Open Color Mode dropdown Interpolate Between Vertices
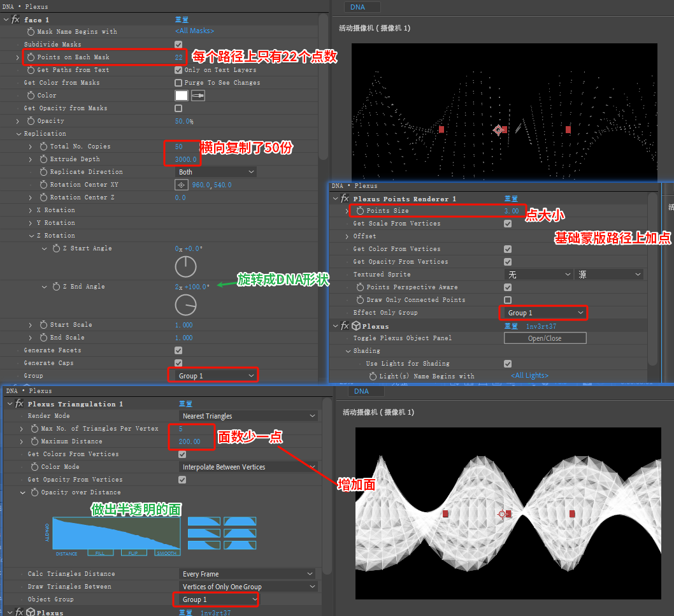This screenshot has width=674, height=616. [x=248, y=467]
